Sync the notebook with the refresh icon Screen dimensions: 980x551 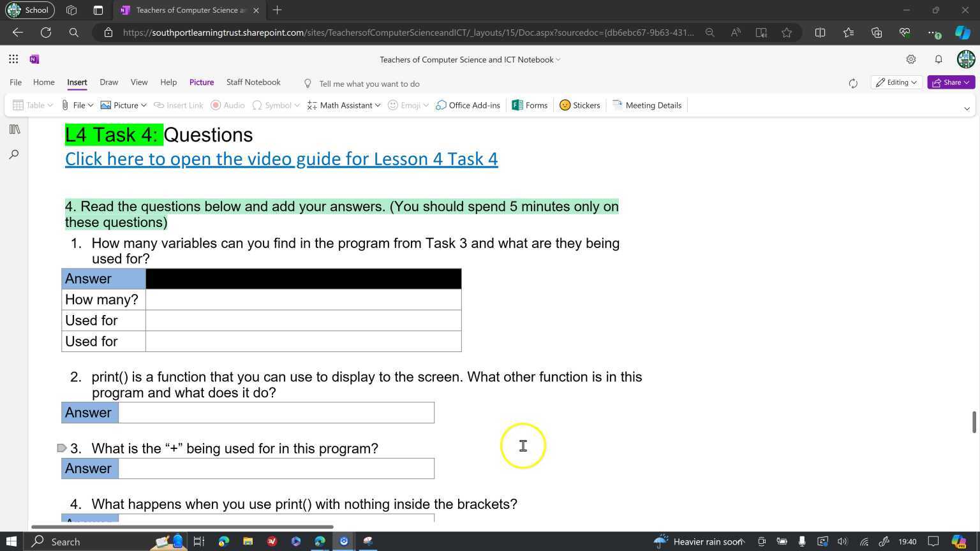point(853,82)
